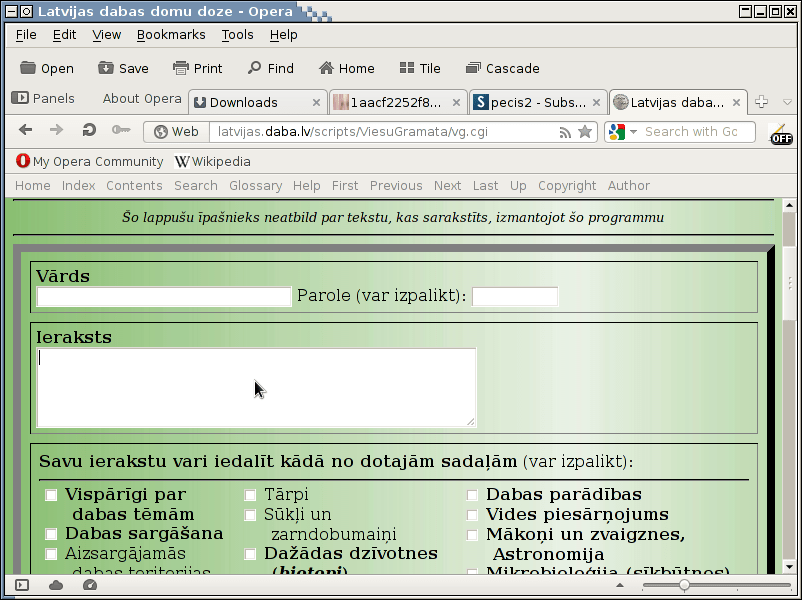This screenshot has height=600, width=802.
Task: Close the 1aacf2252f8 tab
Action: tap(456, 102)
